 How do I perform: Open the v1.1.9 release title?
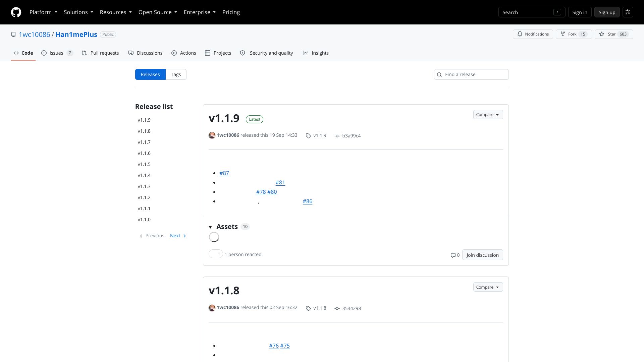(x=224, y=118)
